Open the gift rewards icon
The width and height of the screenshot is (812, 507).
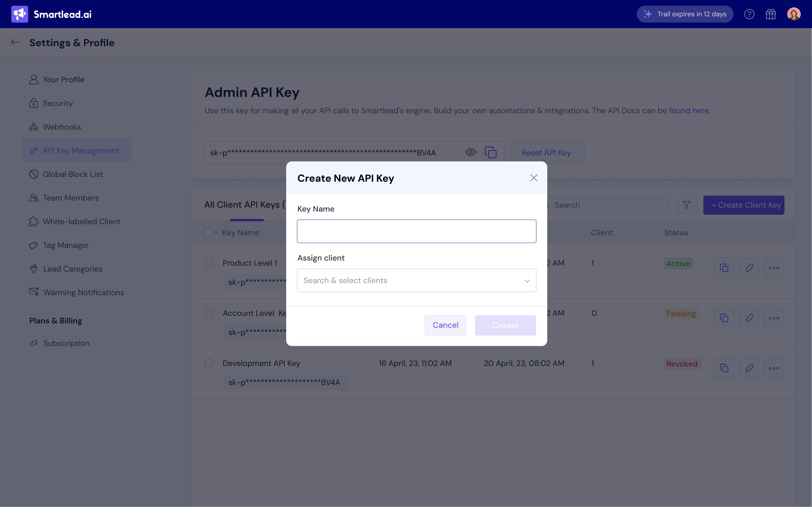771,14
